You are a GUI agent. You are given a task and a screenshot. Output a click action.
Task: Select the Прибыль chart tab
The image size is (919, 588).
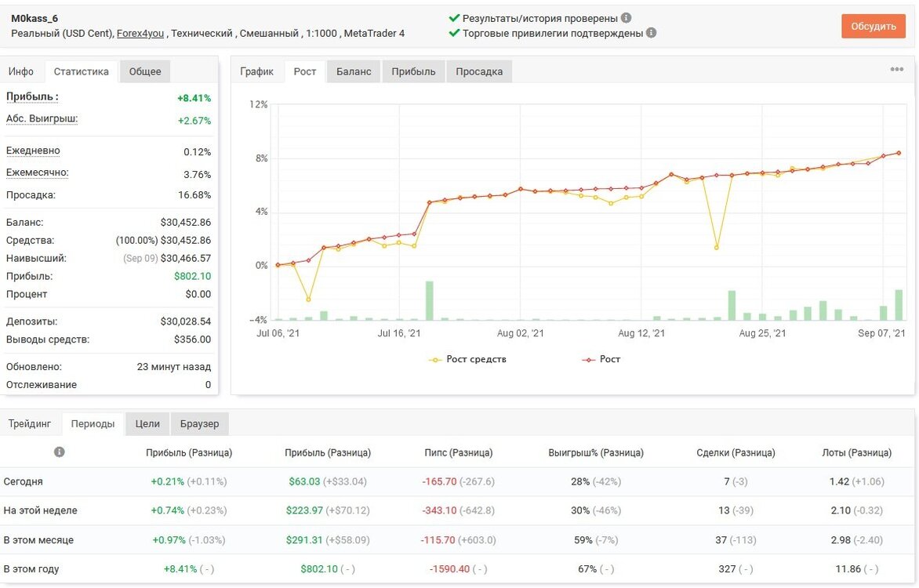[413, 71]
